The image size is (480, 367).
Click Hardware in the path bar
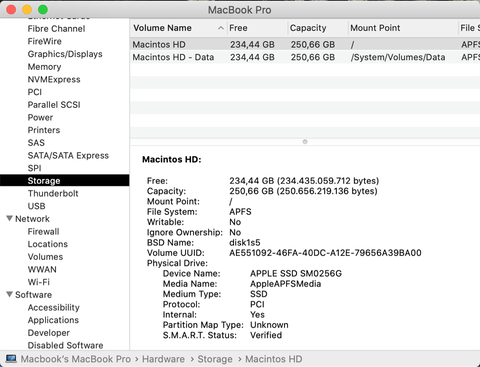click(163, 359)
